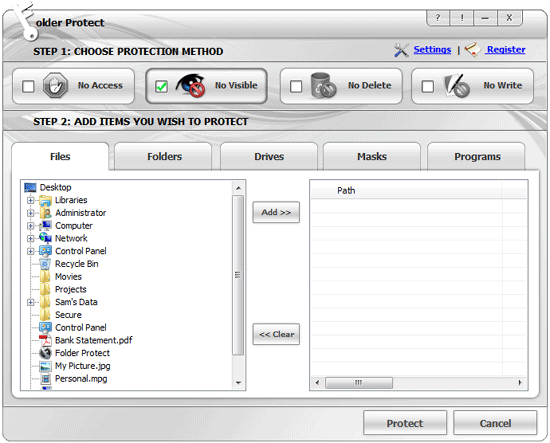This screenshot has width=550, height=443.
Task: Select the Secure label in the tree
Action: pos(68,315)
